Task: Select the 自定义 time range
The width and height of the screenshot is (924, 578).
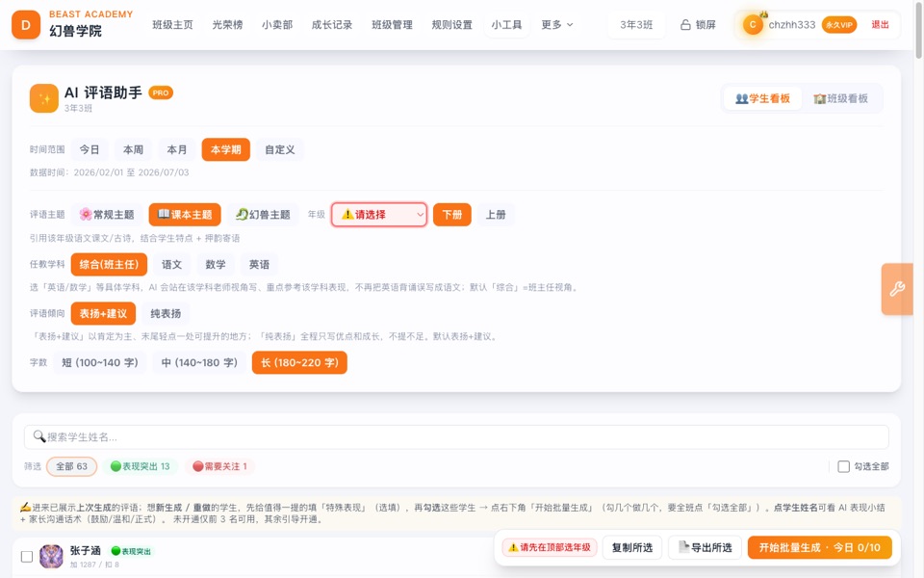Action: [x=280, y=150]
